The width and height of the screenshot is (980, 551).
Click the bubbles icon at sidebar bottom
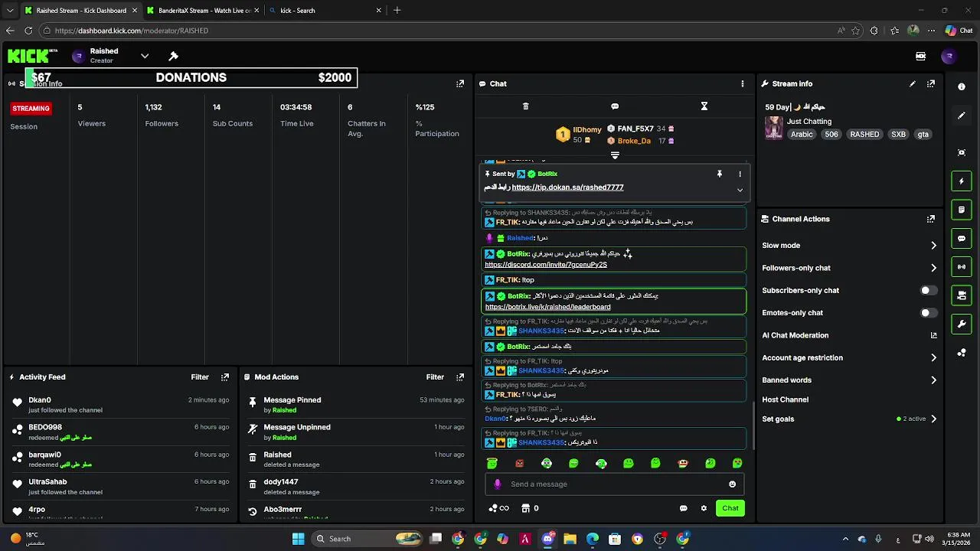pos(962,353)
